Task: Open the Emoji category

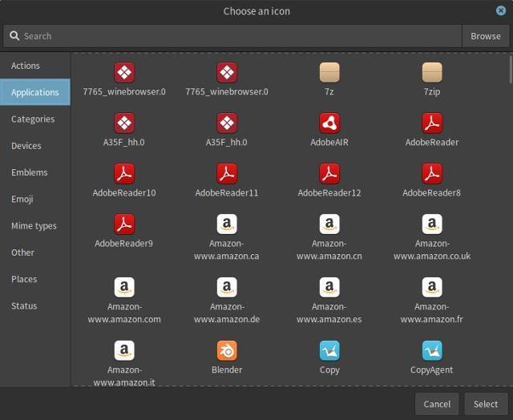Action: [x=35, y=200]
